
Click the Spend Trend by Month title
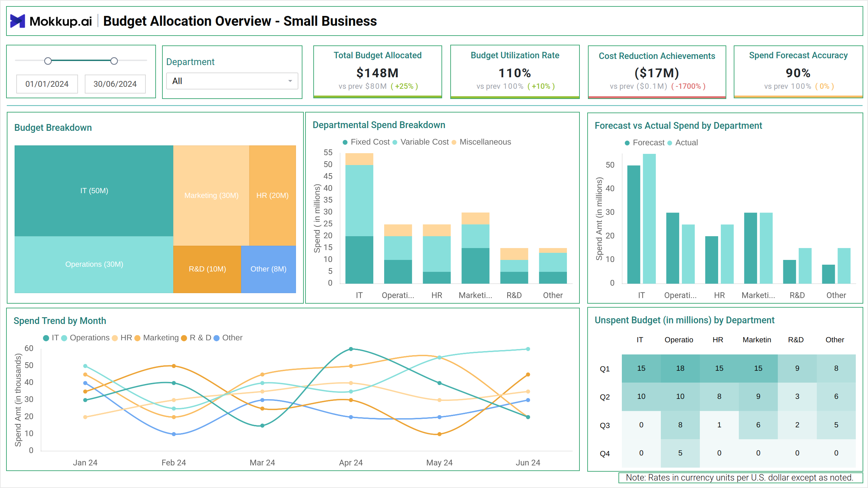pyautogui.click(x=60, y=321)
